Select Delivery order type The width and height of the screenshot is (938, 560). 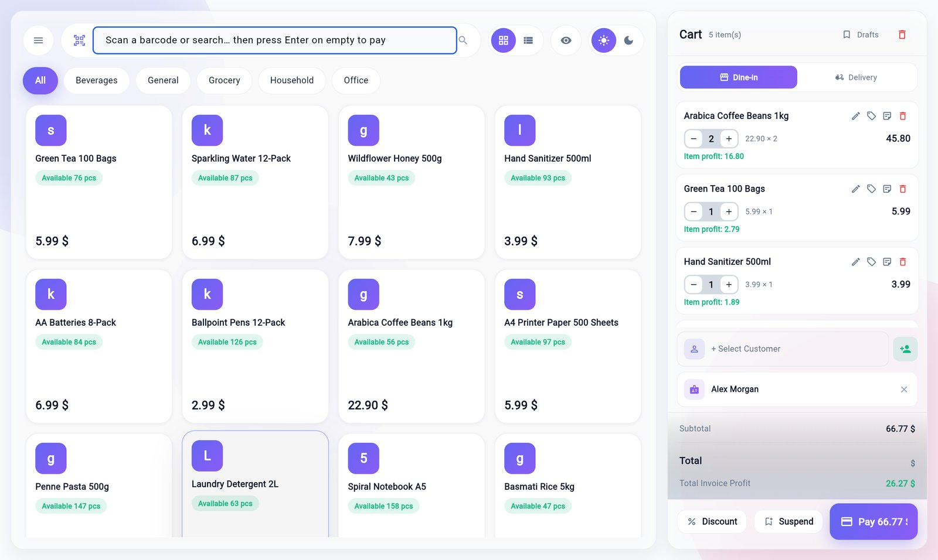coord(856,77)
